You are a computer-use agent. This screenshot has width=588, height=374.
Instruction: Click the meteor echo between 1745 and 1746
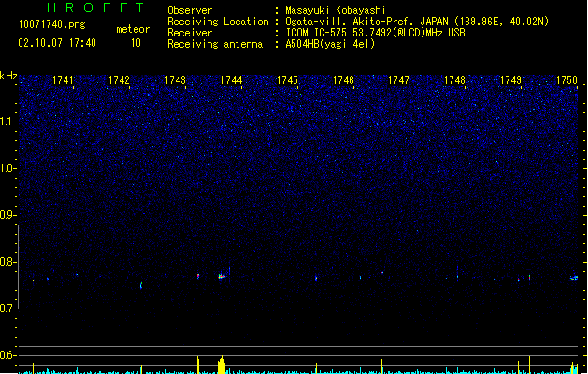[316, 279]
